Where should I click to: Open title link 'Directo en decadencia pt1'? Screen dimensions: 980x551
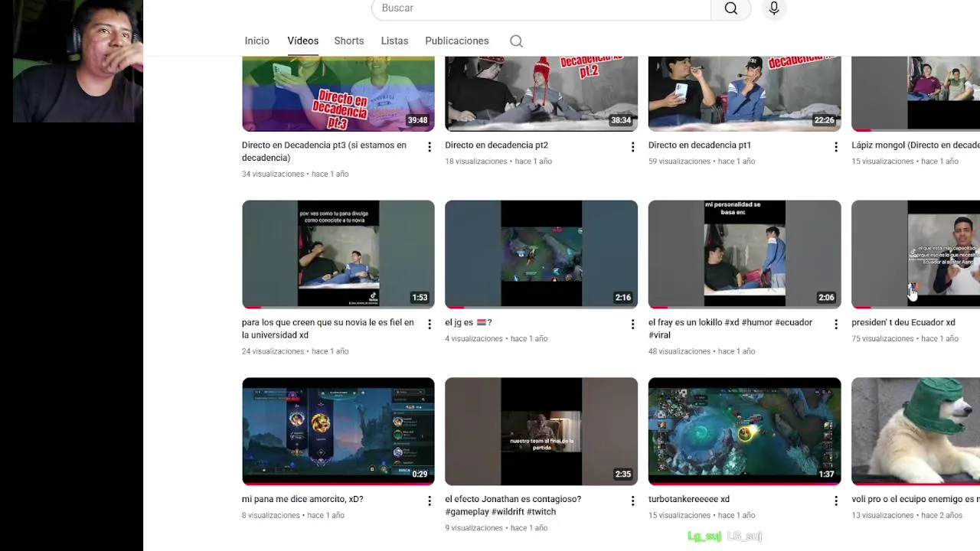(x=700, y=145)
